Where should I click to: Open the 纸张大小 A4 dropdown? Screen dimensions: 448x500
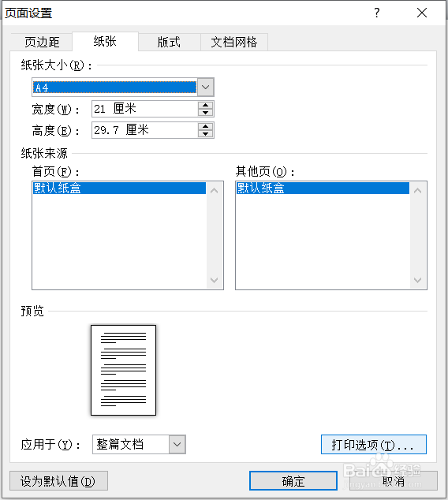205,87
